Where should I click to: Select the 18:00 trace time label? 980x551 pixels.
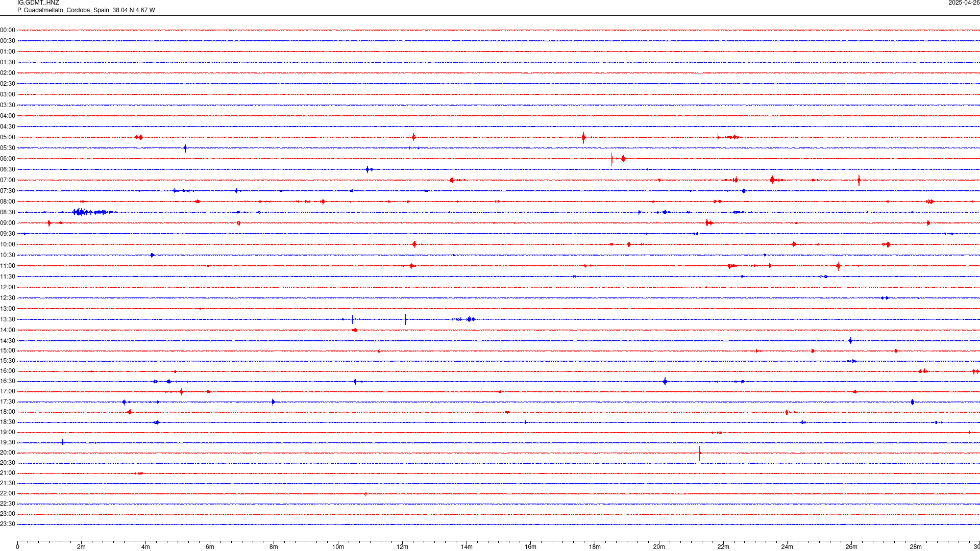pyautogui.click(x=8, y=412)
